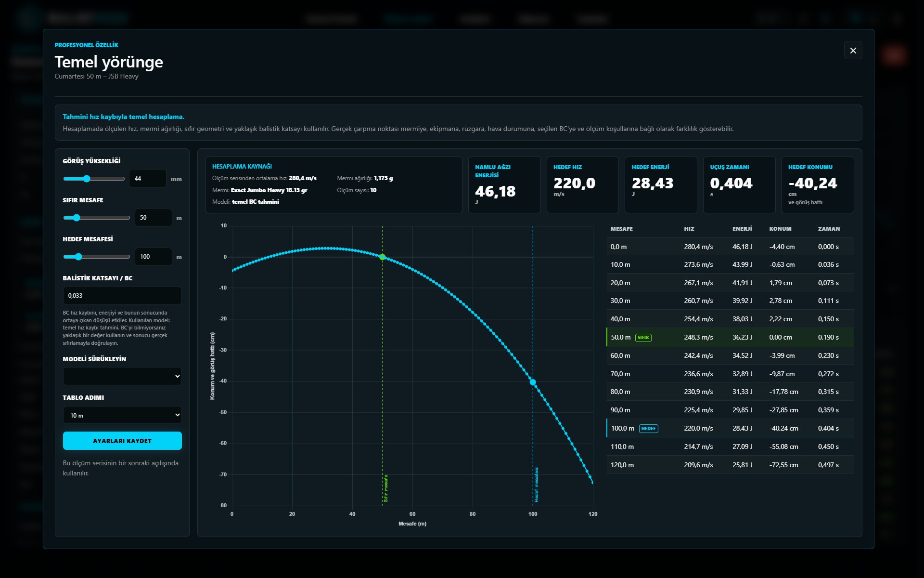Focus the target distance 100 m field
924x578 pixels.
click(153, 257)
